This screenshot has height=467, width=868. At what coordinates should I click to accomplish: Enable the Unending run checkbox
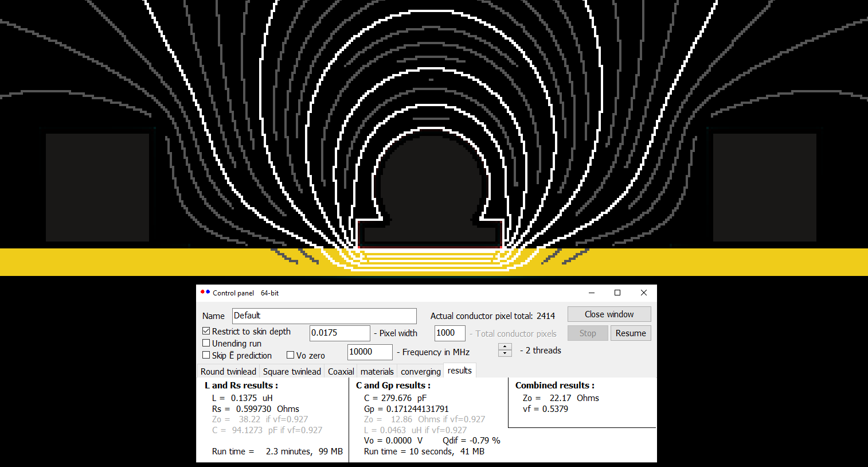click(206, 343)
